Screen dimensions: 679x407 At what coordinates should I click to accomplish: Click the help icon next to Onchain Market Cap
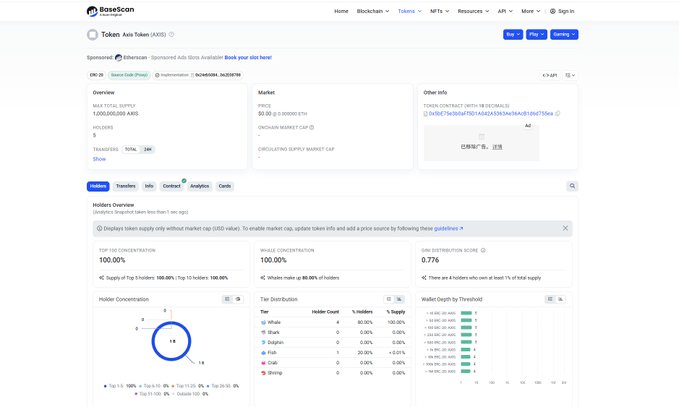coord(312,127)
